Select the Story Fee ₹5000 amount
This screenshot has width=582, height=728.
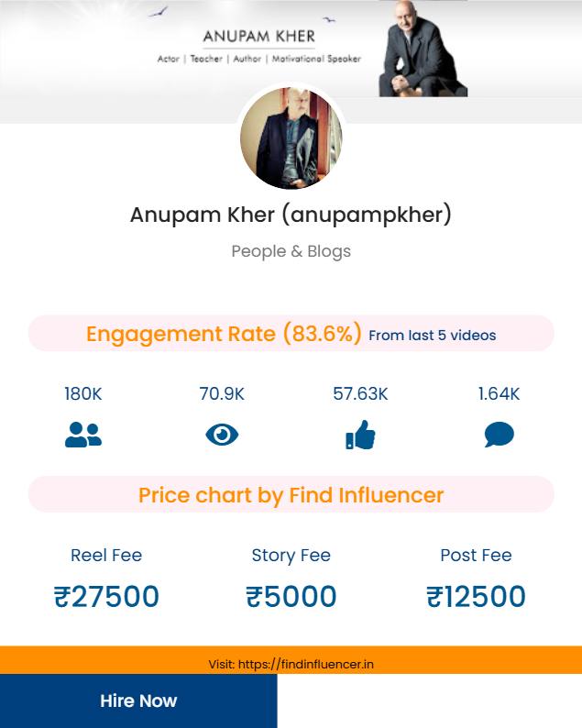point(291,596)
